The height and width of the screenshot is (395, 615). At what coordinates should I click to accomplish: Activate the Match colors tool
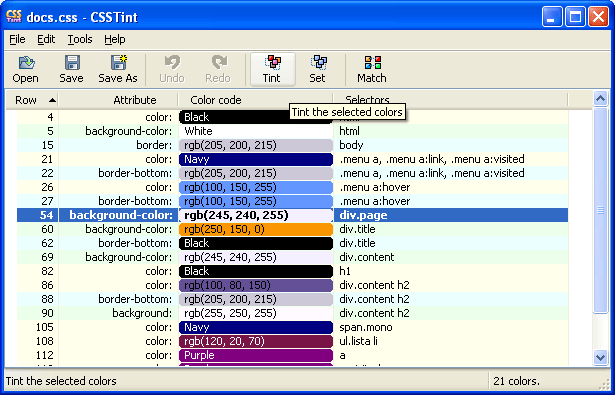(372, 69)
